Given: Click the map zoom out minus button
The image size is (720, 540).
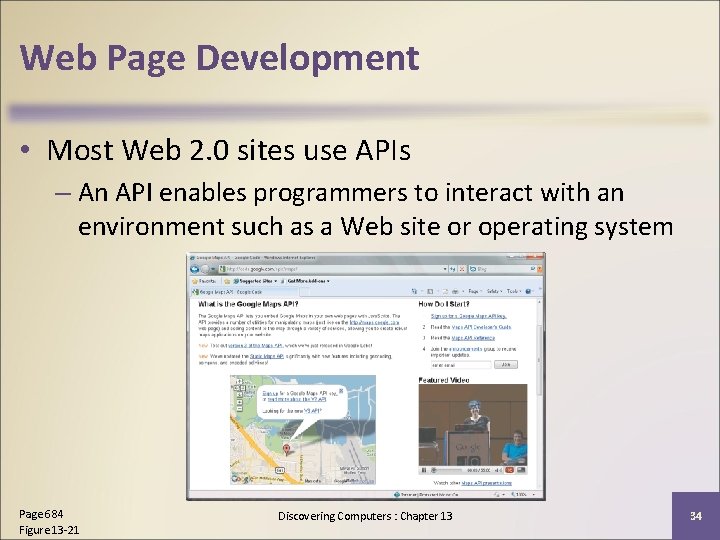Looking at the screenshot, I should (x=239, y=408).
